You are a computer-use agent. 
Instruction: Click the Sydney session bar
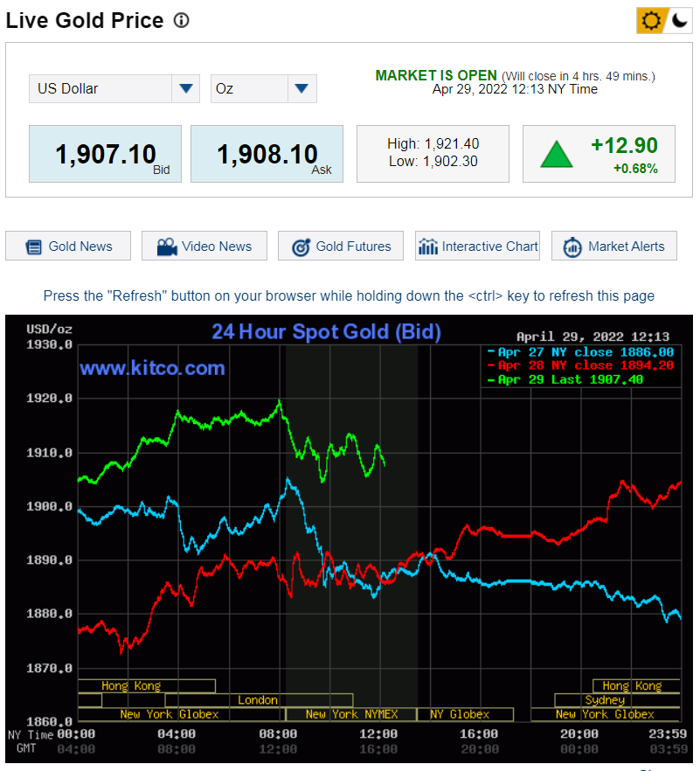click(617, 699)
